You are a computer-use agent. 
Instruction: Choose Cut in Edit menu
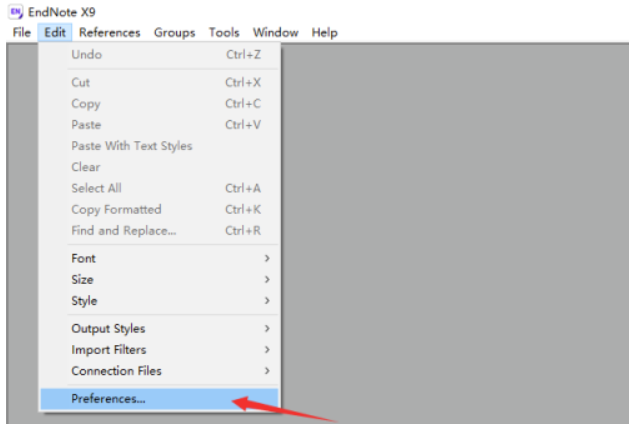(159, 83)
